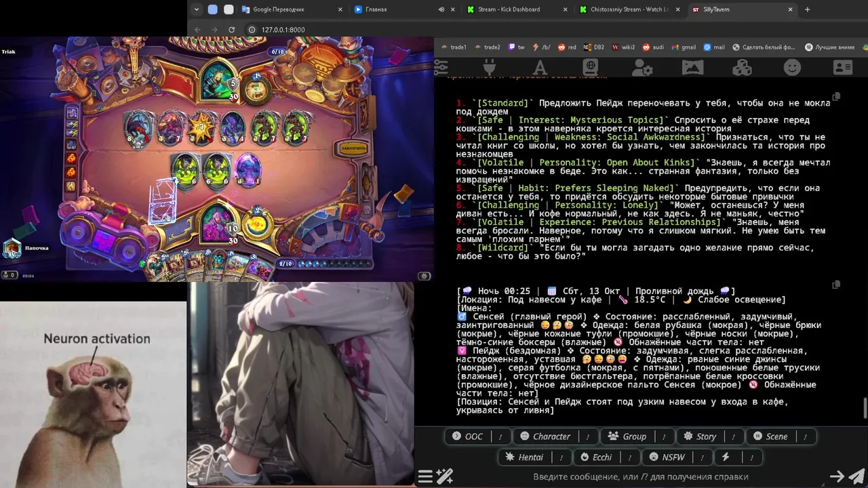The height and width of the screenshot is (488, 868).
Task: Expand options next to OOC quick reply
Action: click(x=500, y=436)
